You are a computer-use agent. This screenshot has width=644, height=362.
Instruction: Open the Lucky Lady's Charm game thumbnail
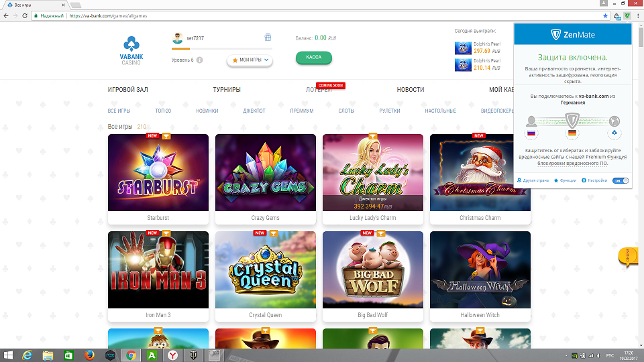(373, 173)
